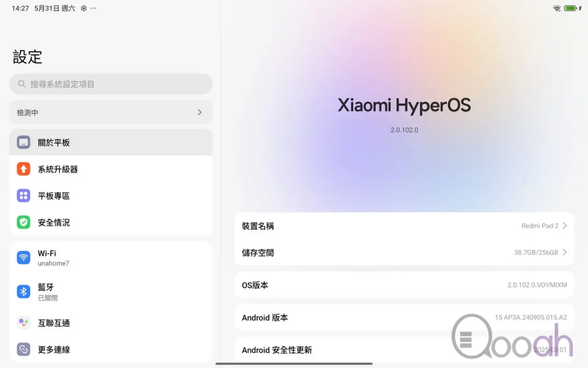Select 系統升級器 menu entry
This screenshot has height=368, width=588.
111,169
